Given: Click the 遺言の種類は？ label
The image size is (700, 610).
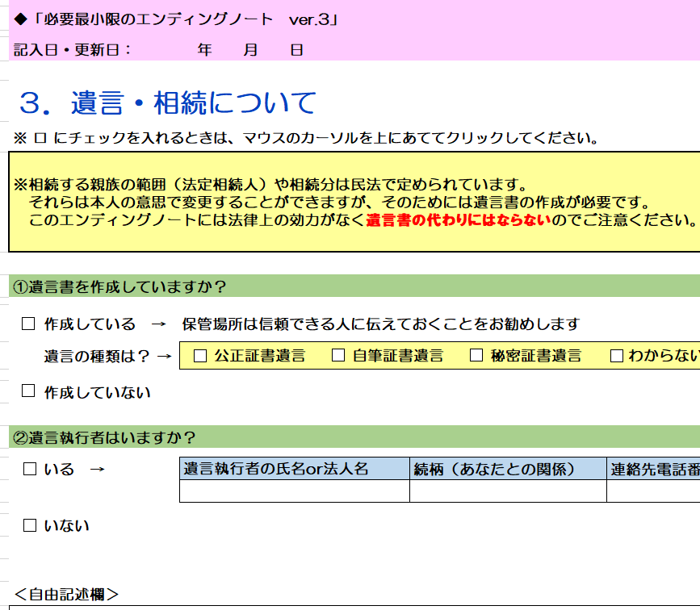Looking at the screenshot, I should coord(96,356).
